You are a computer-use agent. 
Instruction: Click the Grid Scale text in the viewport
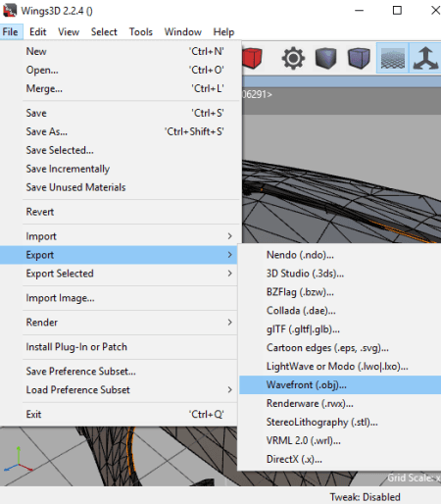414,478
